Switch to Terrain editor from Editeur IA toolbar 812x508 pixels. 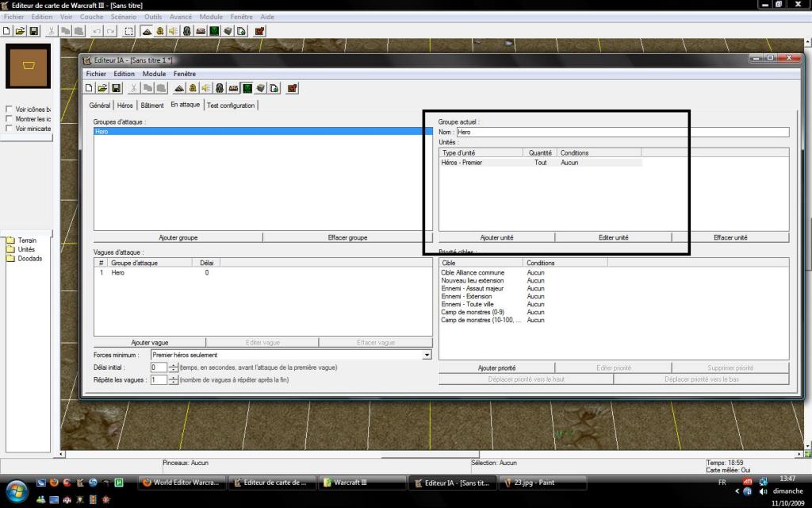[x=179, y=88]
